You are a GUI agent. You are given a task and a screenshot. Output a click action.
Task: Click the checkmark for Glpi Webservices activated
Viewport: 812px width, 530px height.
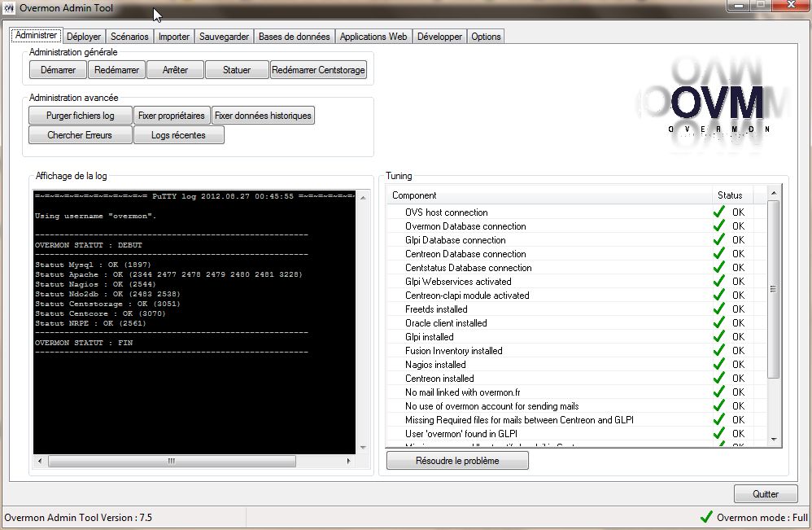(x=718, y=282)
